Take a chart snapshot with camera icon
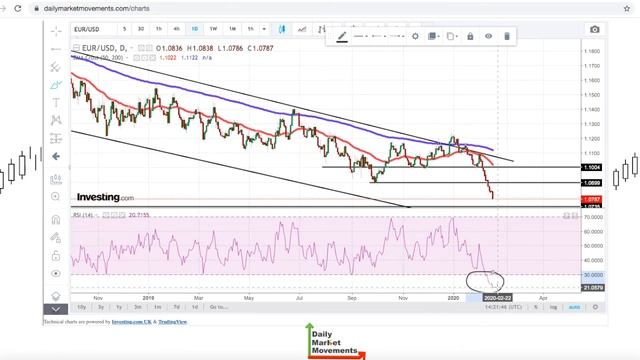640x360 pixels. click(595, 29)
